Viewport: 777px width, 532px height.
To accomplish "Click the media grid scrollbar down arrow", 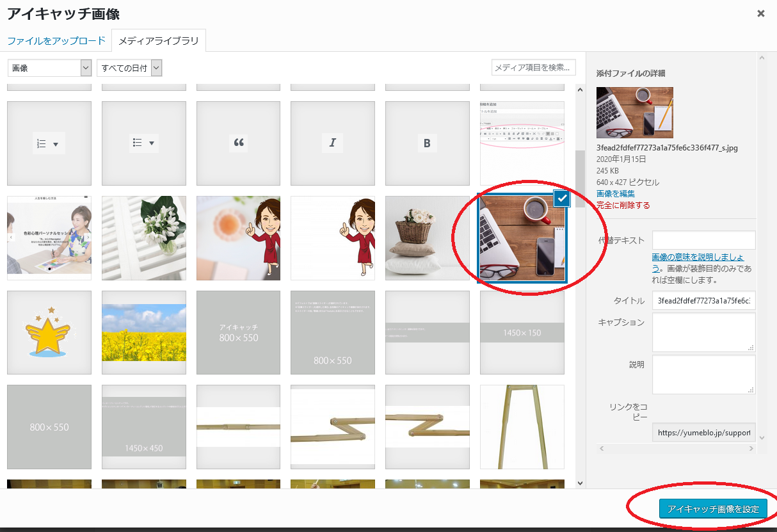I will coord(580,483).
